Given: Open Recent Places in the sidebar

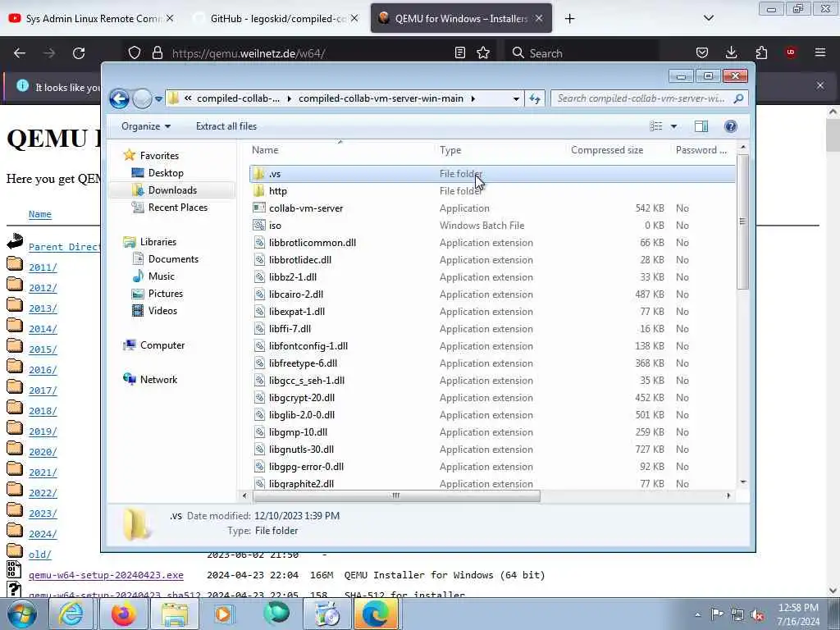Looking at the screenshot, I should (177, 208).
